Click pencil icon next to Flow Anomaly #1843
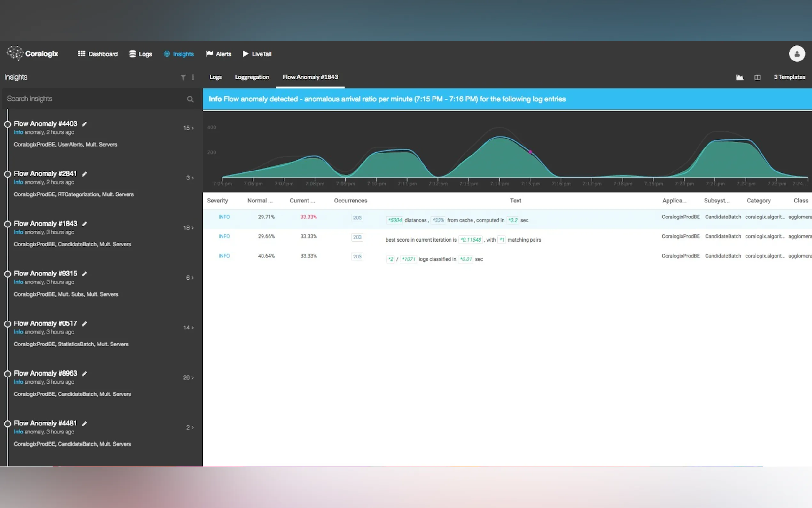This screenshot has height=508, width=812. click(x=85, y=224)
